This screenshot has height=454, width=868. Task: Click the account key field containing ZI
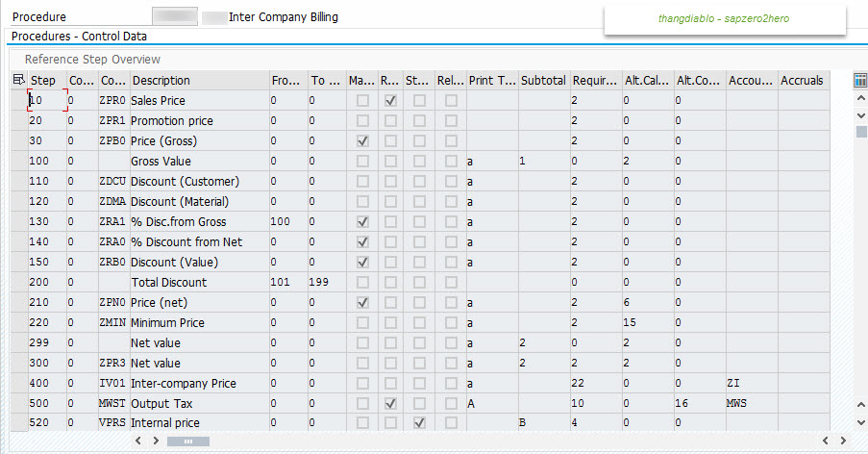click(751, 383)
